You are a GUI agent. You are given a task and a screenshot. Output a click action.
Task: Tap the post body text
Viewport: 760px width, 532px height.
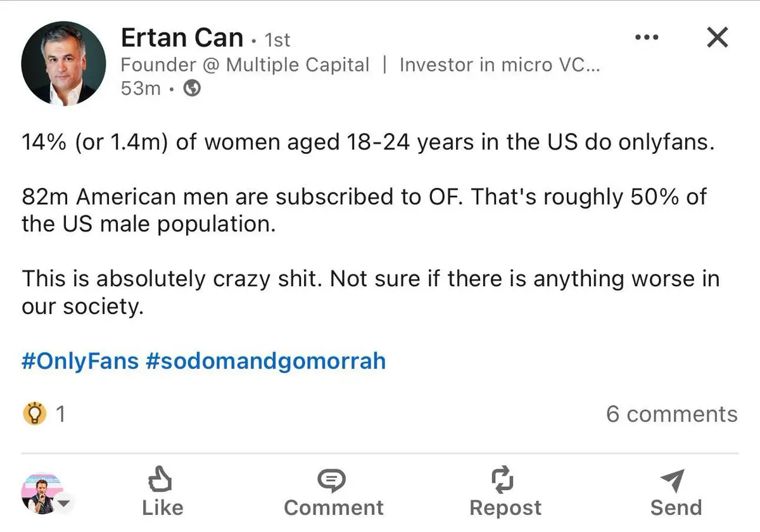coord(370,225)
